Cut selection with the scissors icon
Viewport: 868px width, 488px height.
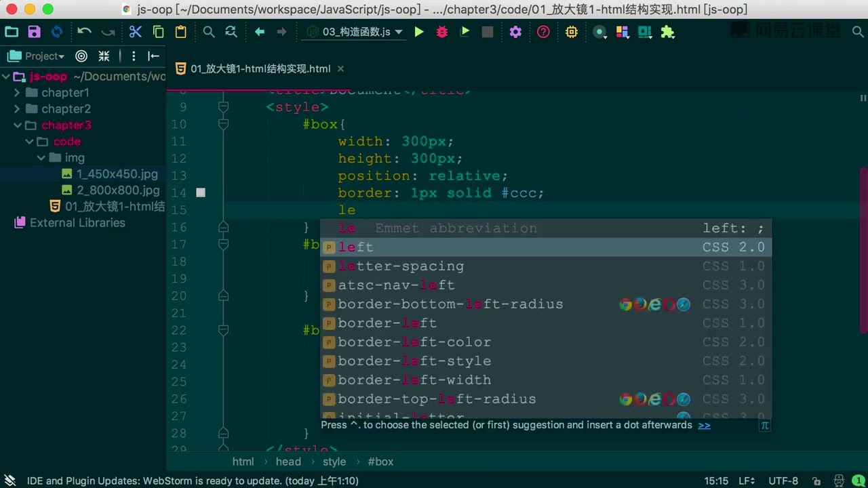coord(135,32)
